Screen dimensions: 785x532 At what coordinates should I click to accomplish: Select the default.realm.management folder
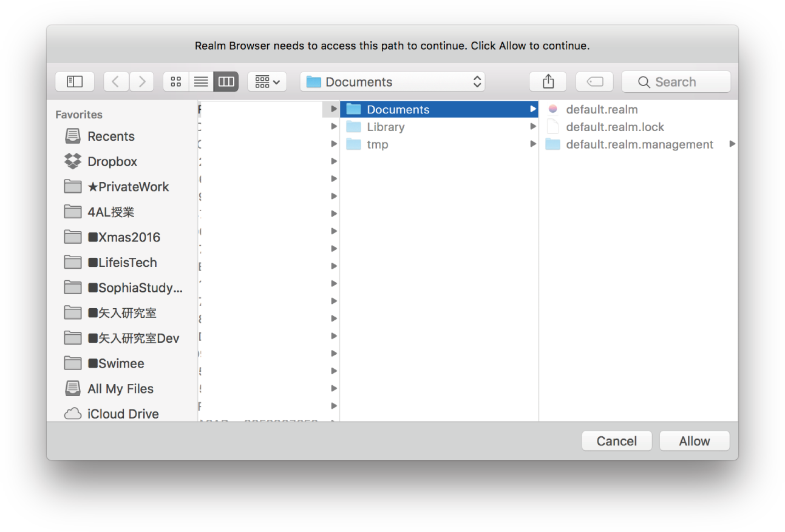coord(638,144)
